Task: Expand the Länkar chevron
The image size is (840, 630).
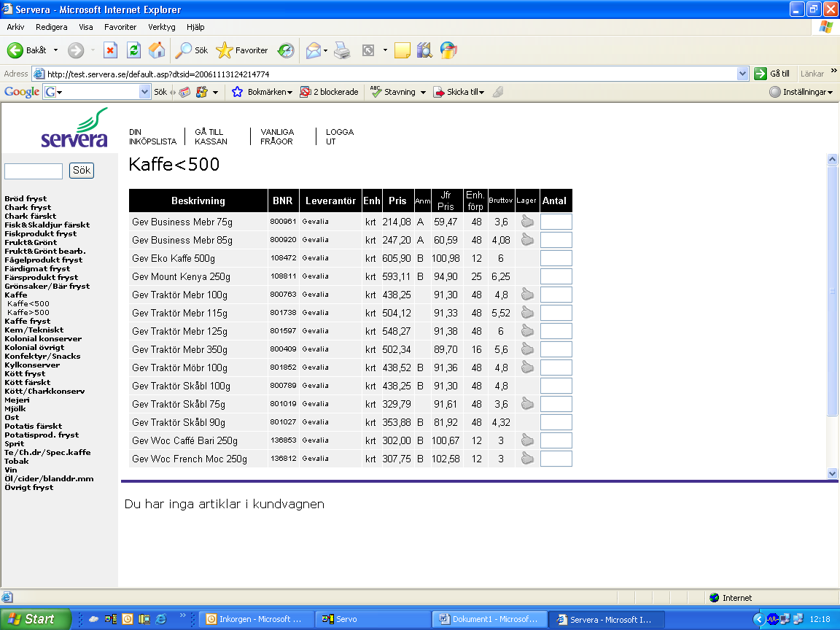Action: coord(833,71)
